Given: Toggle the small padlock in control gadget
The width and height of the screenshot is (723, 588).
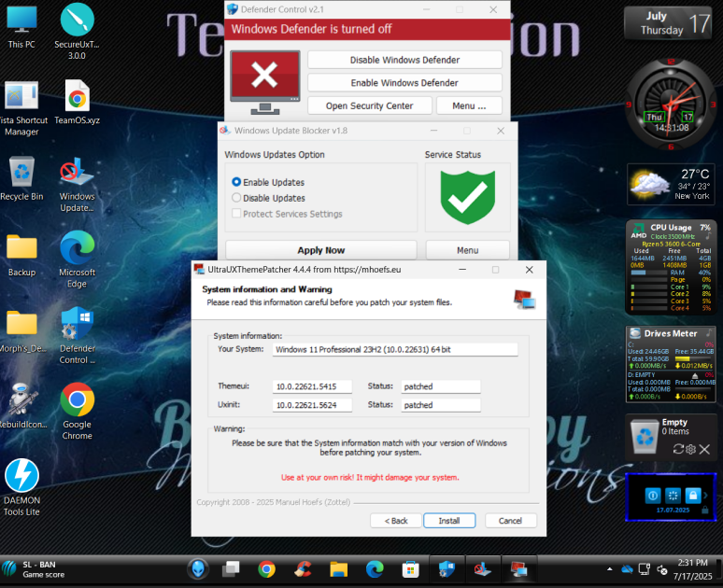Looking at the screenshot, I should tap(704, 511).
